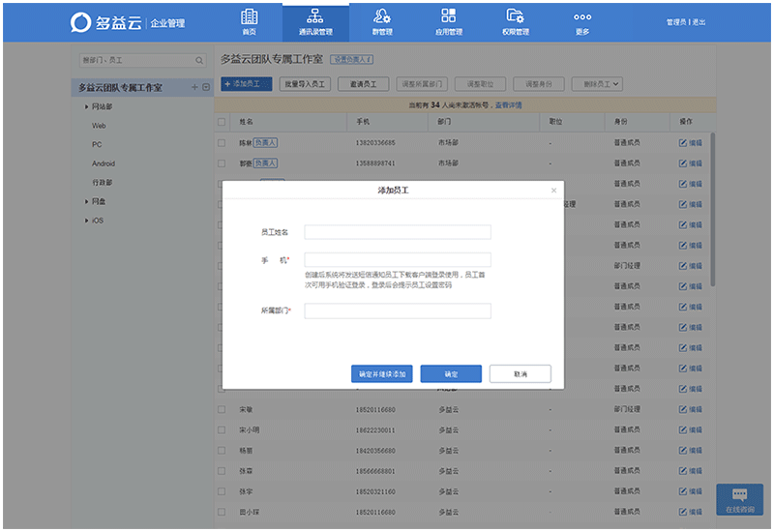Screen dimensions: 774x532
Task: Check the 杨丽 row checkbox
Action: 222,451
